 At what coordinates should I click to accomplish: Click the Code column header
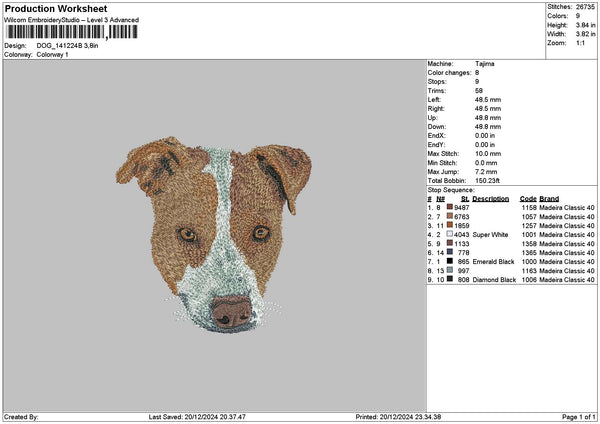tap(528, 199)
